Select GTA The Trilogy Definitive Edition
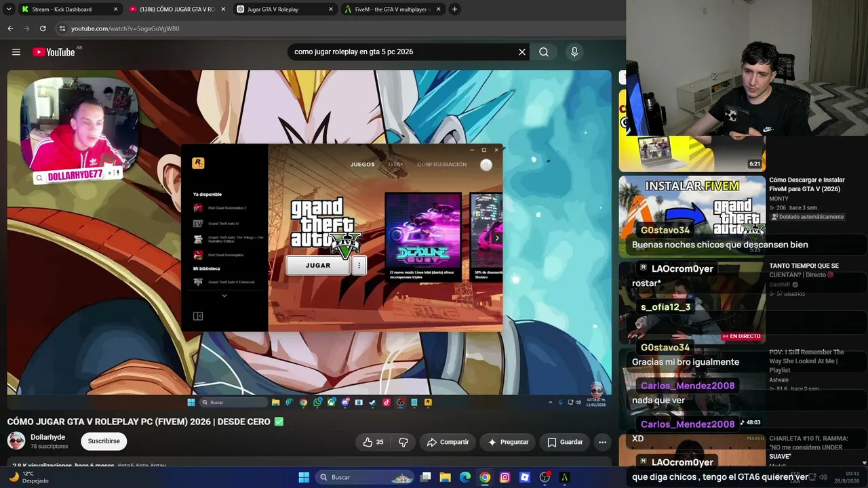 click(x=229, y=239)
